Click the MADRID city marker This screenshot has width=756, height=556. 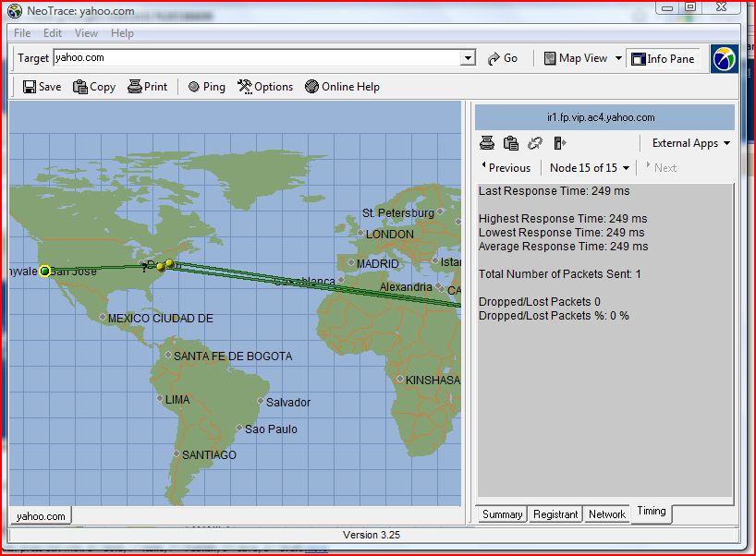pos(351,262)
